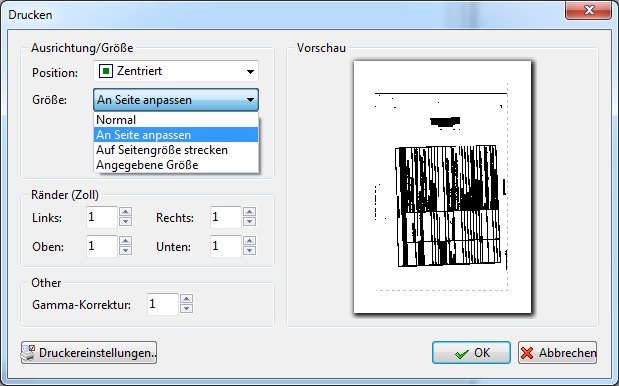
Task: Open Druckereinstellungen printer settings
Action: [89, 352]
